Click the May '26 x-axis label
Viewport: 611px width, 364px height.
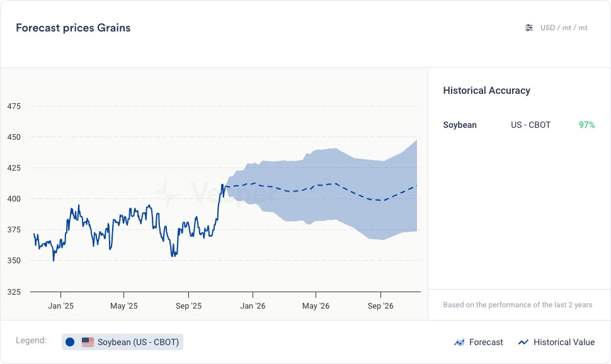pyautogui.click(x=316, y=306)
